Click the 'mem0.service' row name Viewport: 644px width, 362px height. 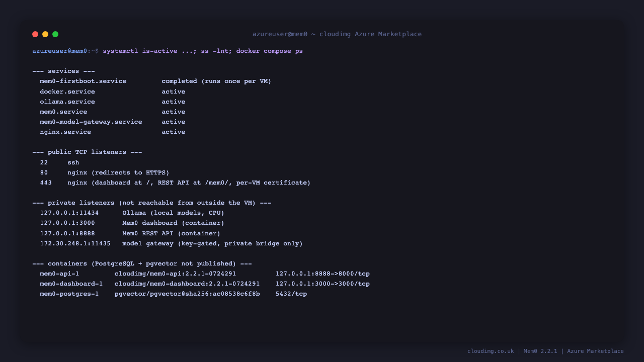click(63, 112)
